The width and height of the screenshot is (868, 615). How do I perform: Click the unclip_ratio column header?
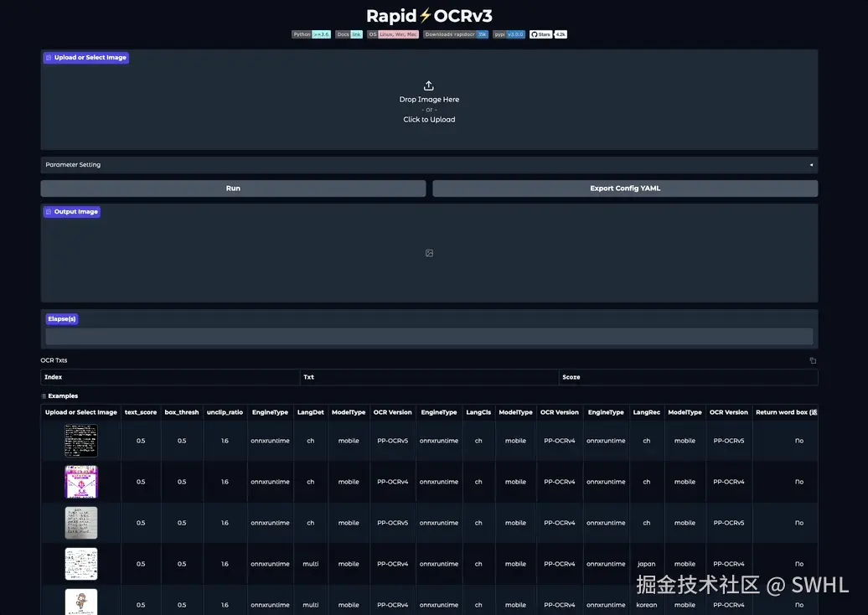point(225,412)
